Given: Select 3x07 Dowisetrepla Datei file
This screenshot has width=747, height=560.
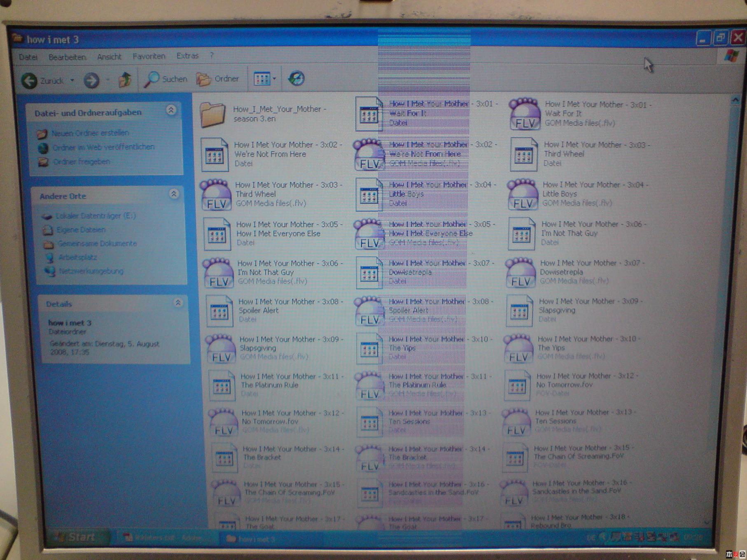Looking at the screenshot, I should (x=425, y=272).
